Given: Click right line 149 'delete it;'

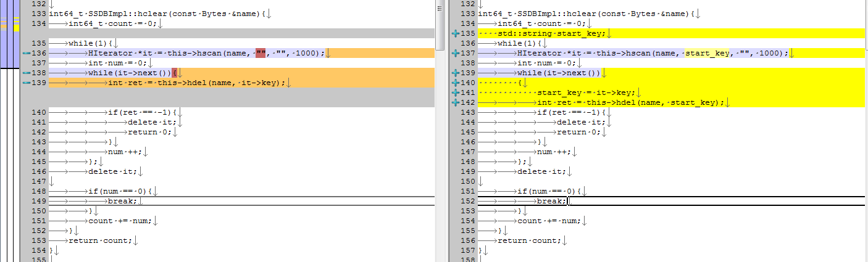Looking at the screenshot, I should pos(542,171).
